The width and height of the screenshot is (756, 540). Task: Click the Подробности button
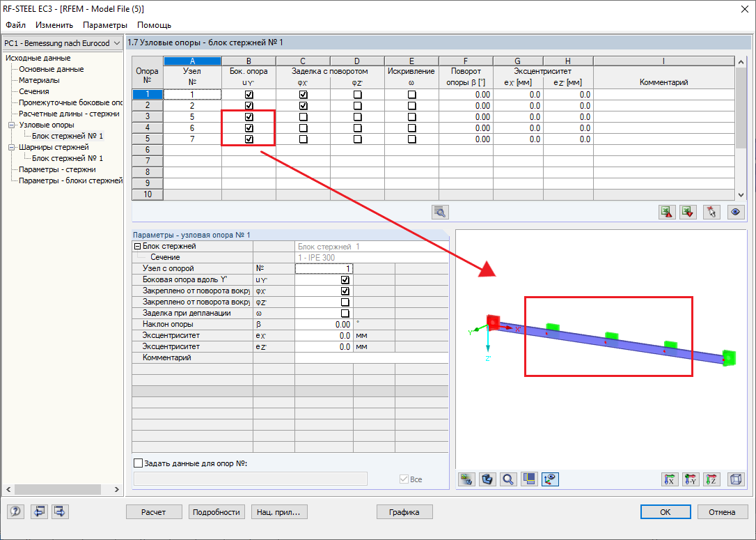[216, 512]
